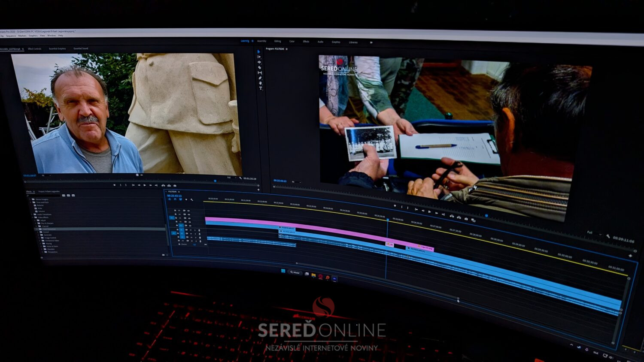This screenshot has width=644, height=362.
Task: Select the Type tool
Action: (261, 88)
